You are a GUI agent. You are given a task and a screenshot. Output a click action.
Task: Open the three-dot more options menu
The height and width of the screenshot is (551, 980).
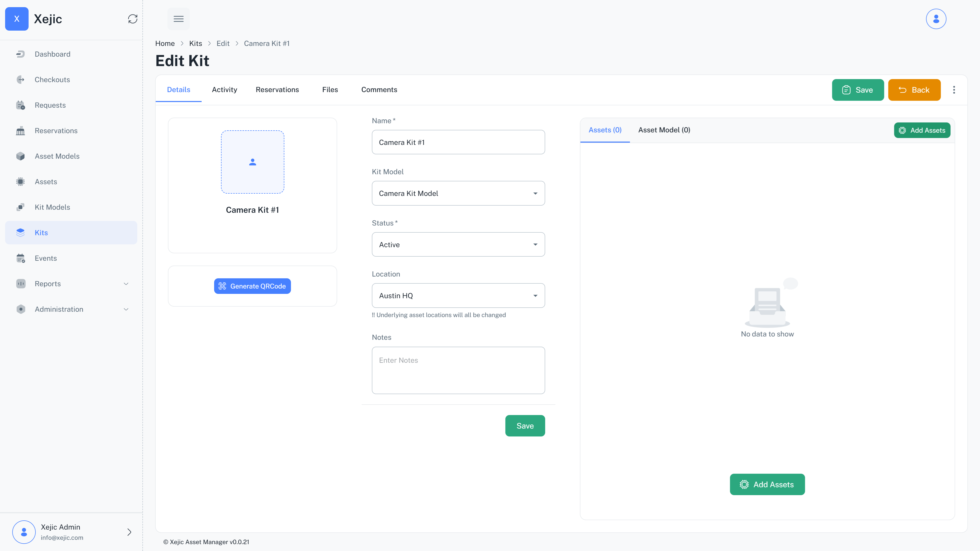[x=954, y=90]
